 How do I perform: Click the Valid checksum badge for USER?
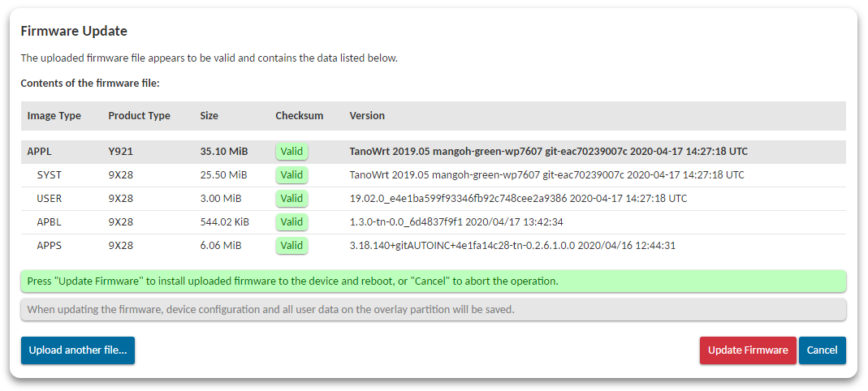pos(291,199)
